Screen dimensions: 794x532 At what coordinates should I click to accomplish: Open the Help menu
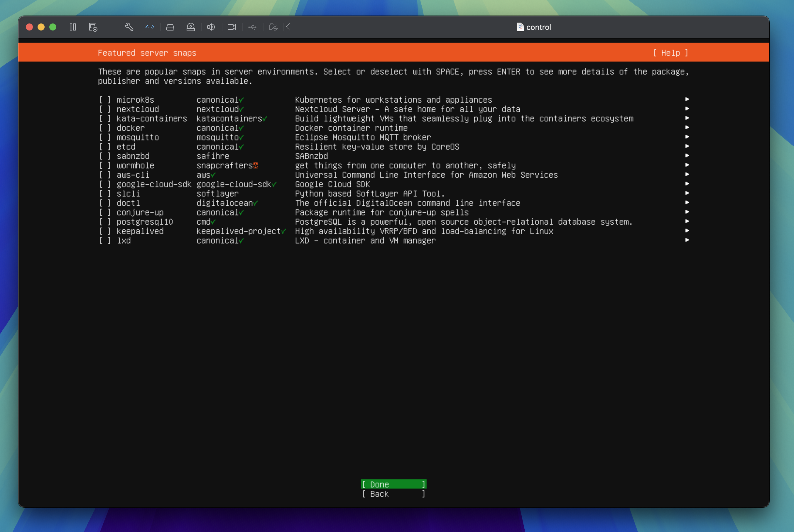(670, 53)
